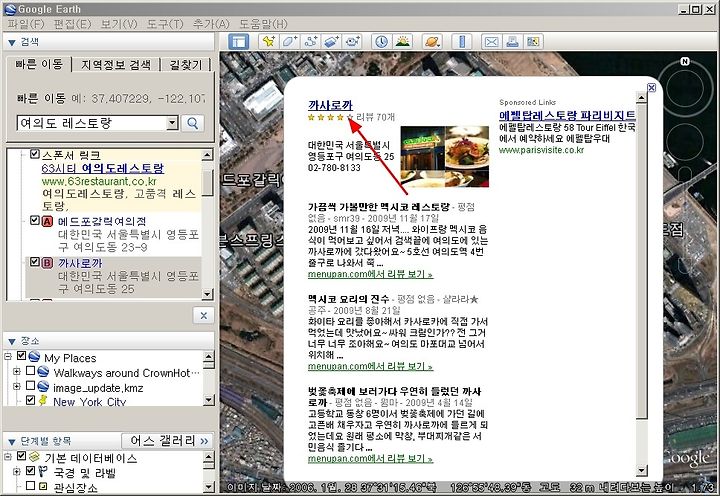Collapse the 검색 panel triangle
Viewport: 720px width, 496px height.
12,43
